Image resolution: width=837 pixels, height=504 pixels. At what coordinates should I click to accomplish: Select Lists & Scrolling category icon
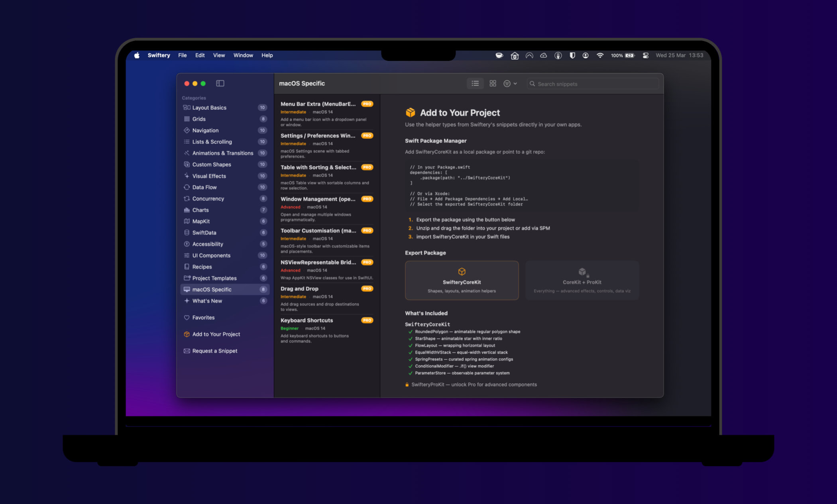(x=187, y=141)
